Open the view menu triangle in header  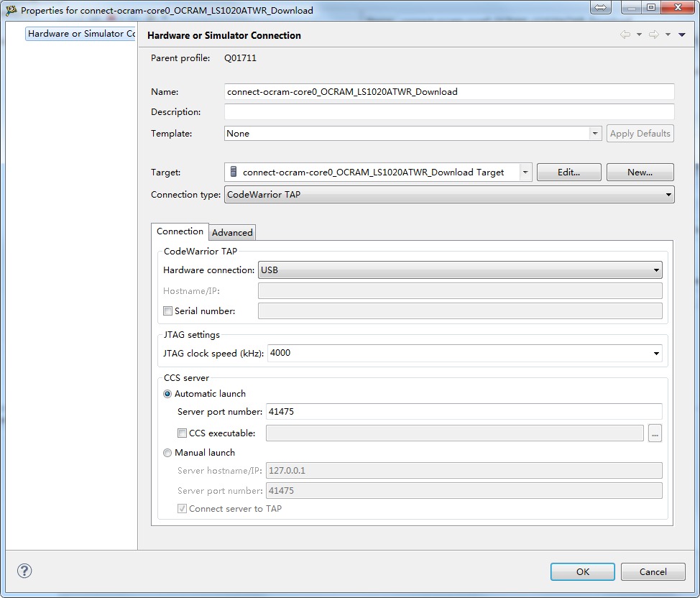coord(682,34)
